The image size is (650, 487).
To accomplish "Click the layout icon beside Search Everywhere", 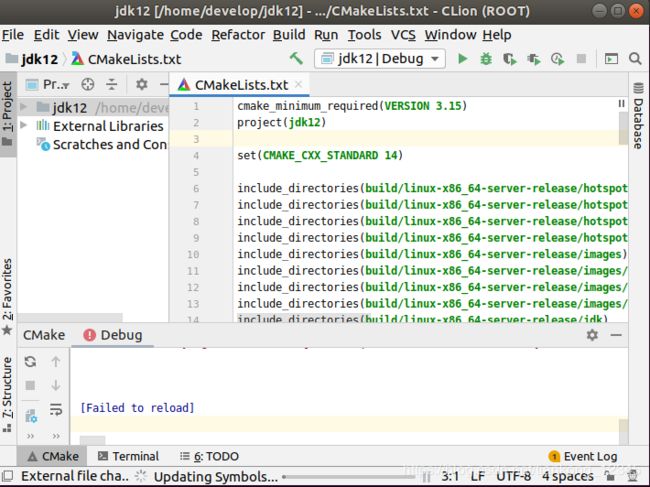I will click(611, 59).
